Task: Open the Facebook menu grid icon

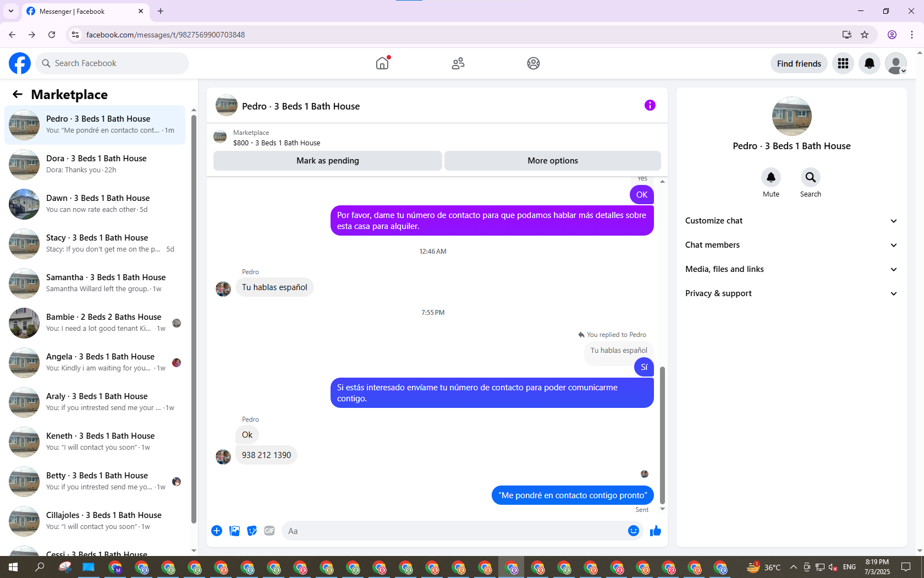Action: coord(843,63)
